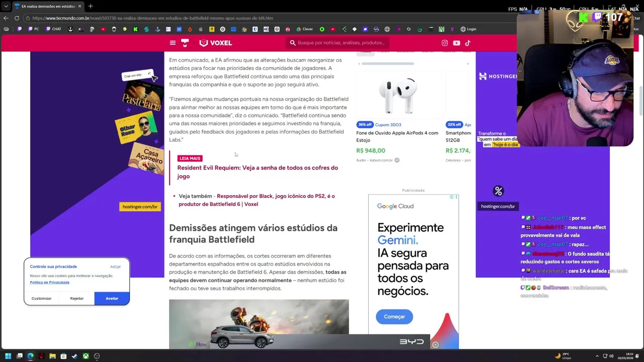Accept cookies with Aceitar button
The image size is (644, 362).
[112, 298]
